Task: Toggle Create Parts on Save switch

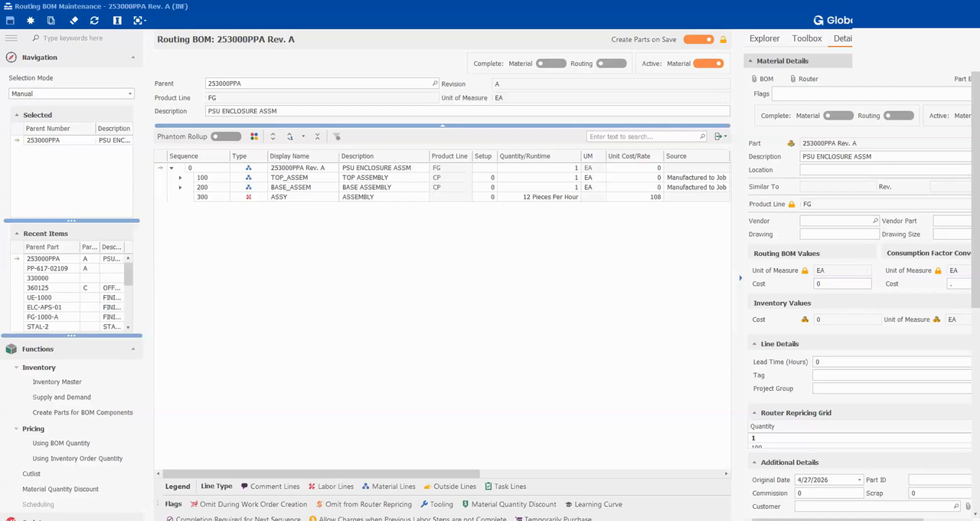Action: (x=698, y=40)
